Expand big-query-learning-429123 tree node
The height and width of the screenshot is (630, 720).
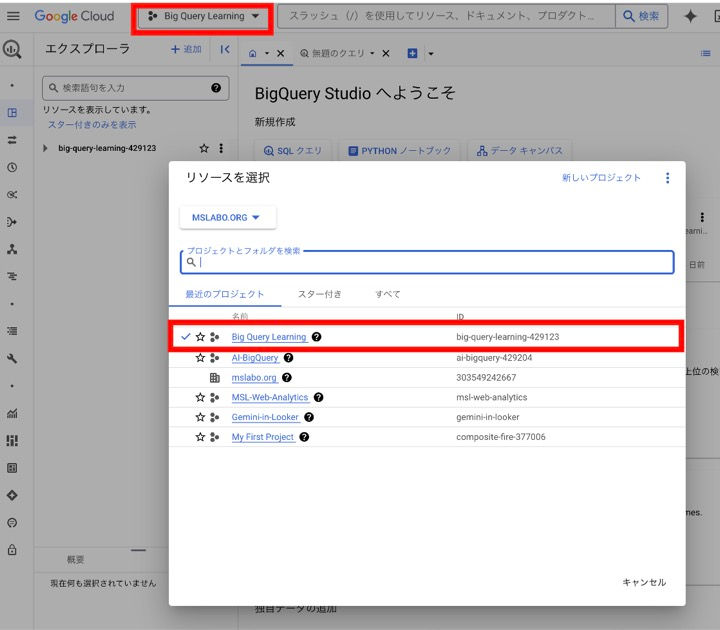[45, 148]
